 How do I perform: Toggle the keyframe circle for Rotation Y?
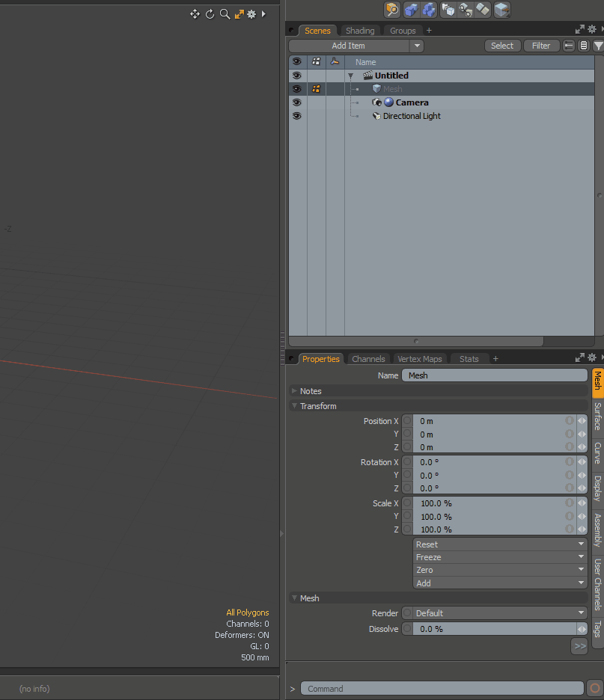coord(407,475)
